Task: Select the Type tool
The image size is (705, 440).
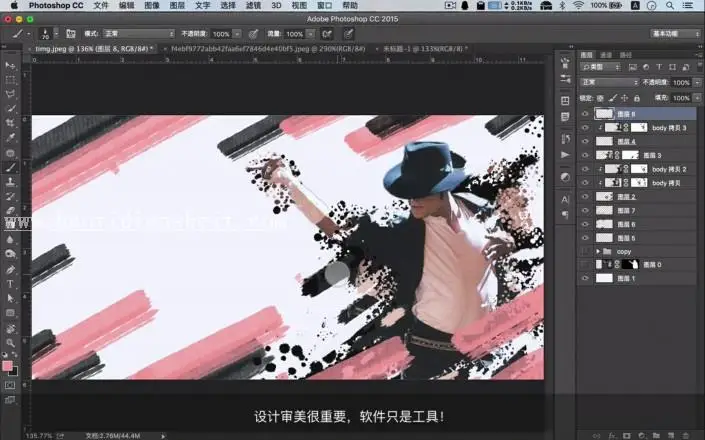Action: (x=10, y=284)
